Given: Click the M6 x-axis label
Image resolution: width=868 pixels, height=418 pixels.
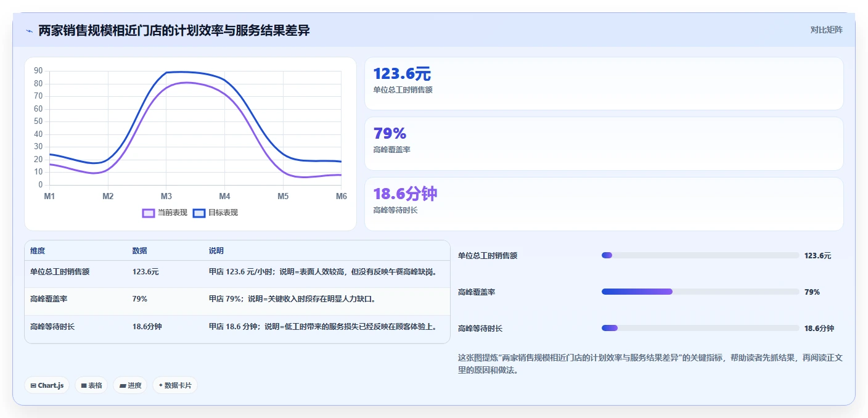Looking at the screenshot, I should click(342, 196).
